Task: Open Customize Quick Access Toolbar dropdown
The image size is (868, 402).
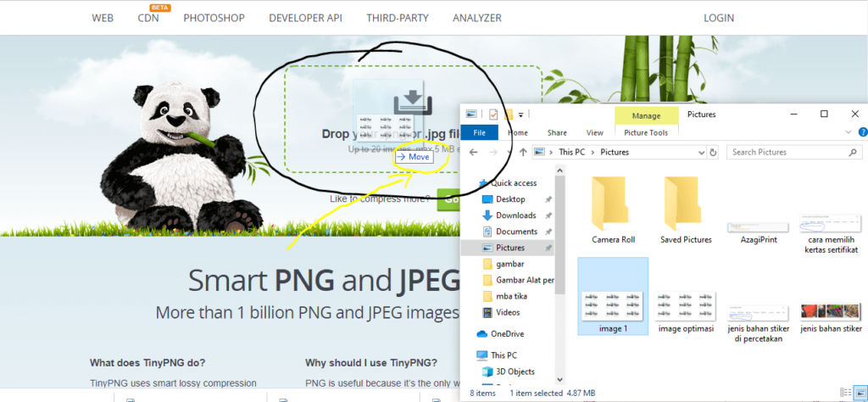Action: pyautogui.click(x=520, y=114)
